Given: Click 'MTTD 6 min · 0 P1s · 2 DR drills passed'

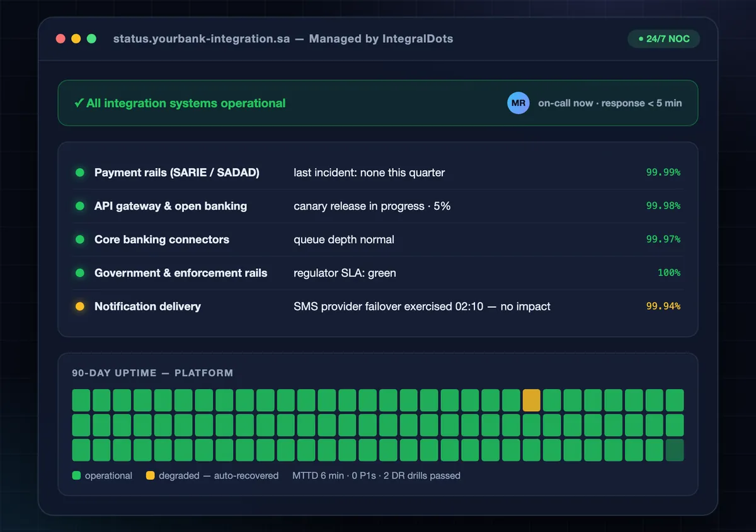Looking at the screenshot, I should (x=376, y=475).
